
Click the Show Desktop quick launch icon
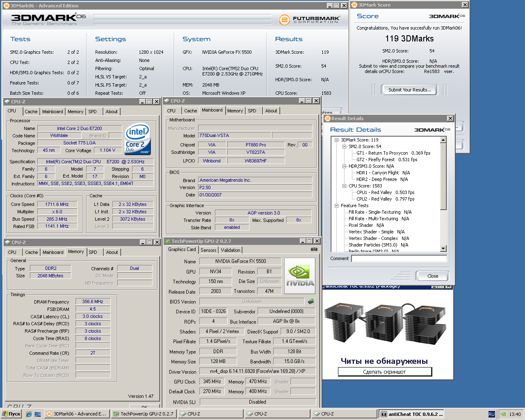coord(38,414)
